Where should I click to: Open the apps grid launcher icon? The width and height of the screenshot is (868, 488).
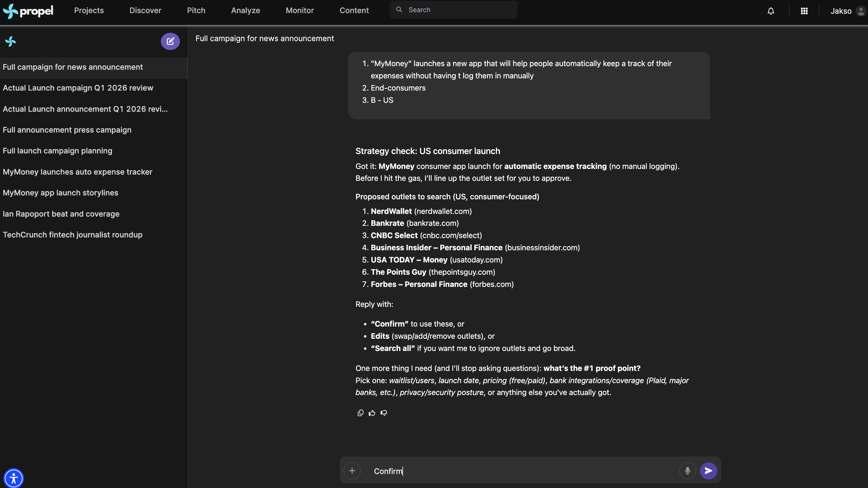point(804,11)
